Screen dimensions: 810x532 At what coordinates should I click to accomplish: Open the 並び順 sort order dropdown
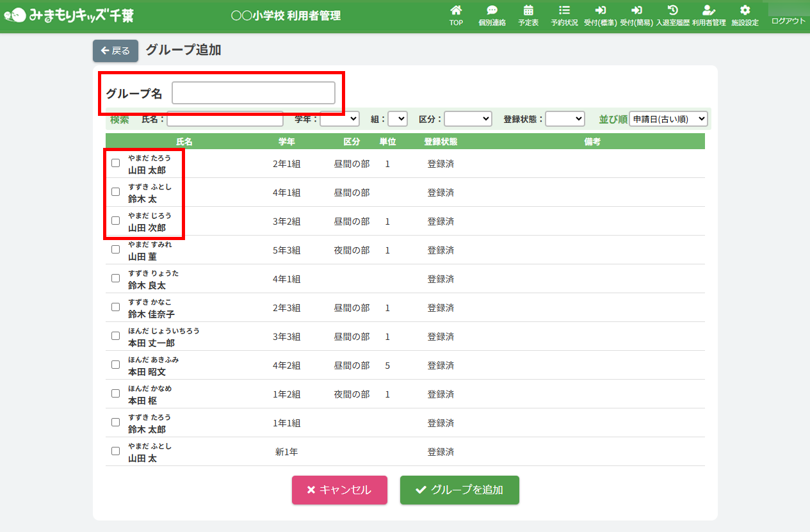click(x=668, y=119)
